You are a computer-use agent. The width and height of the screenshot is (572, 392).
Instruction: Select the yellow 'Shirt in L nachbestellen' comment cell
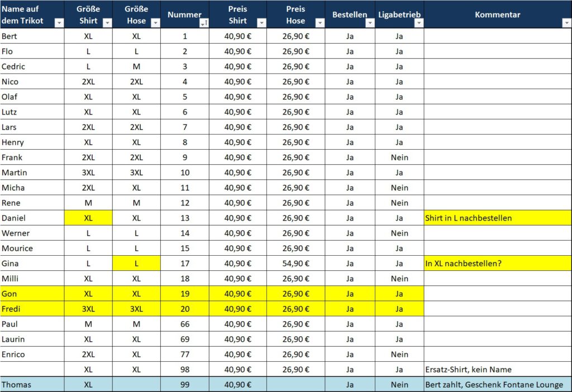tap(497, 218)
